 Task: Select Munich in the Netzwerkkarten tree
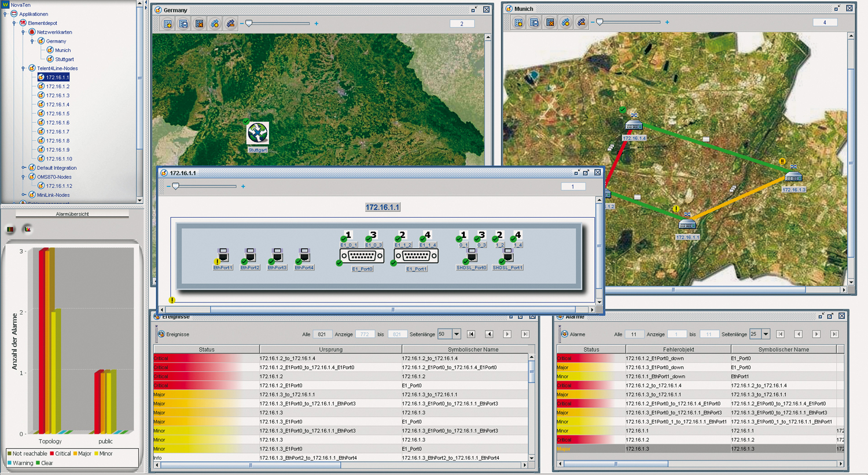pyautogui.click(x=62, y=50)
